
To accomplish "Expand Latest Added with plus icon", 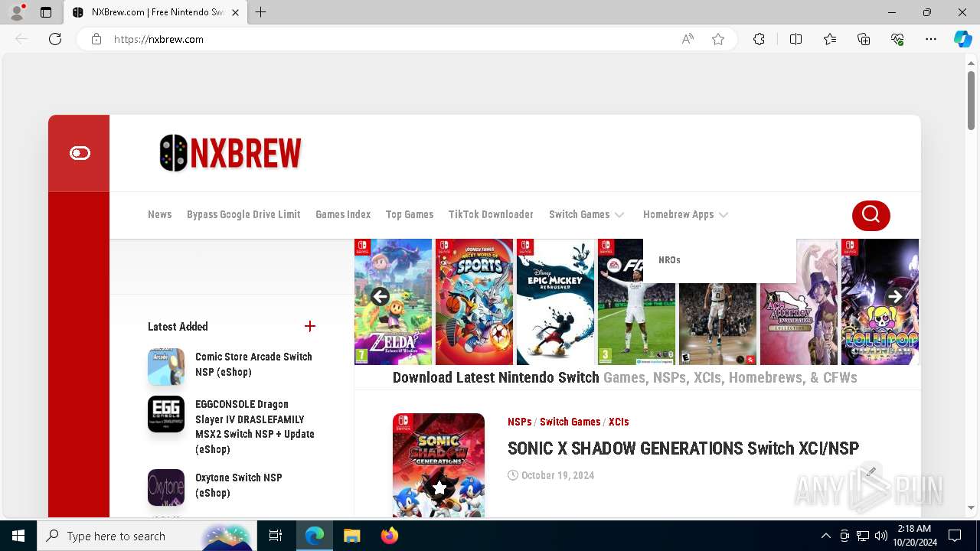I will [310, 326].
